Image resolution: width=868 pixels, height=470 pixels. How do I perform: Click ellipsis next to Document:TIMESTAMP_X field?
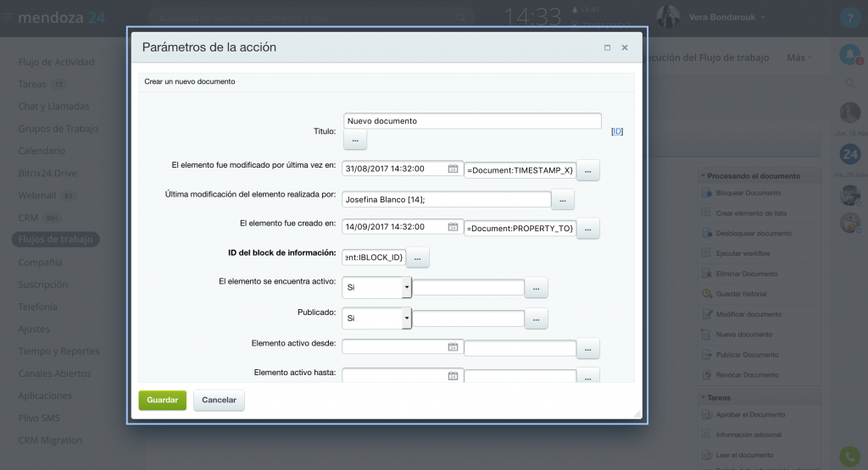click(588, 171)
